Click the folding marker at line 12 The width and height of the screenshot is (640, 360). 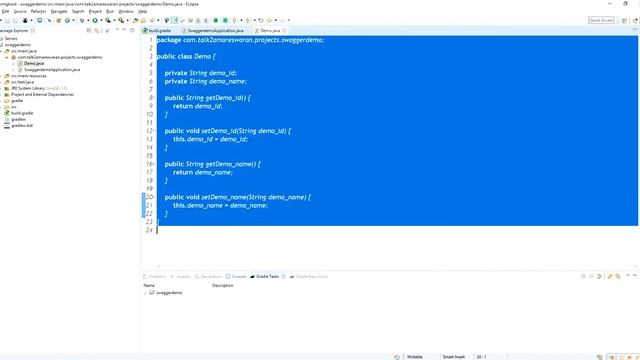[x=153, y=131]
